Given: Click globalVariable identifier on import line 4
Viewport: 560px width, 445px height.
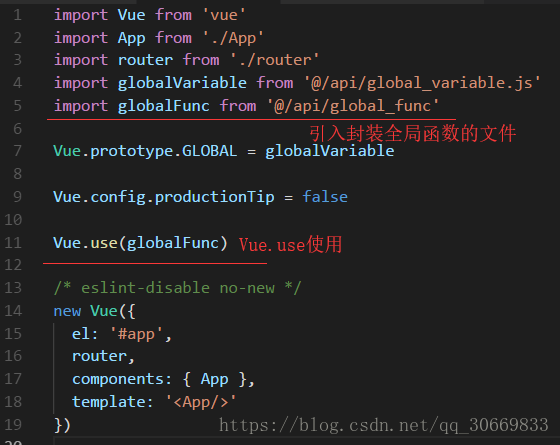Looking at the screenshot, I should [182, 83].
